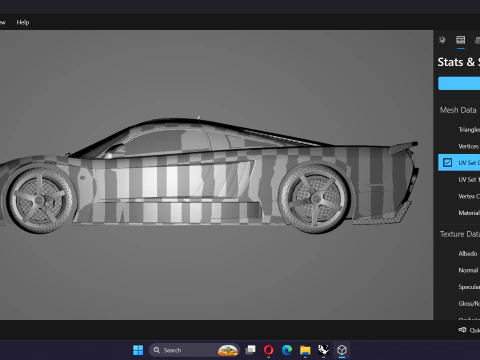The width and height of the screenshot is (480, 360).
Task: Click the Quick Animations icon
Action: coord(462,330)
